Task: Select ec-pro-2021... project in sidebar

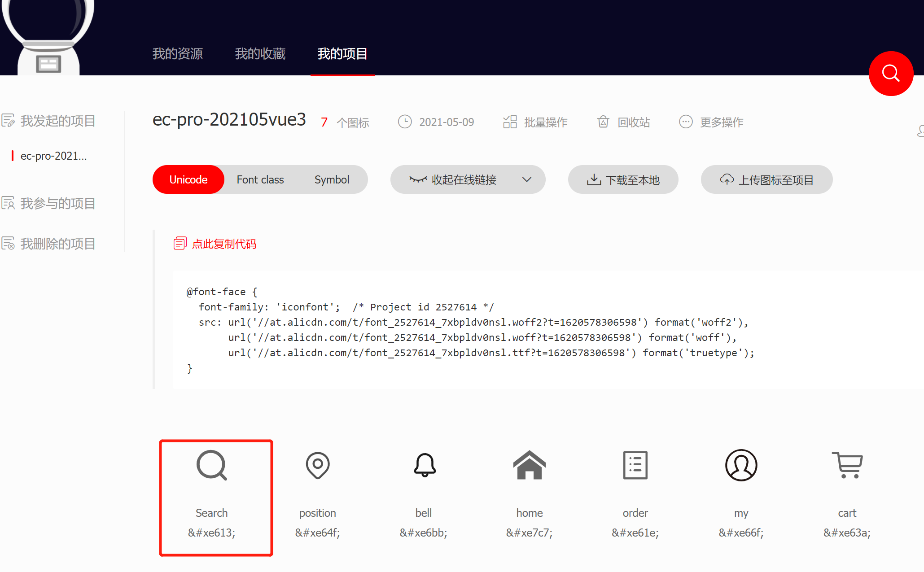Action: (53, 156)
